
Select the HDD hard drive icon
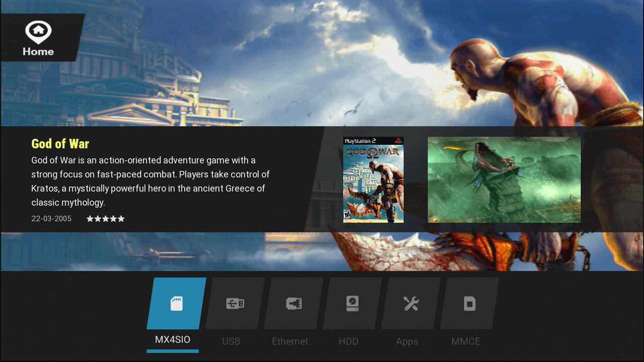click(352, 304)
